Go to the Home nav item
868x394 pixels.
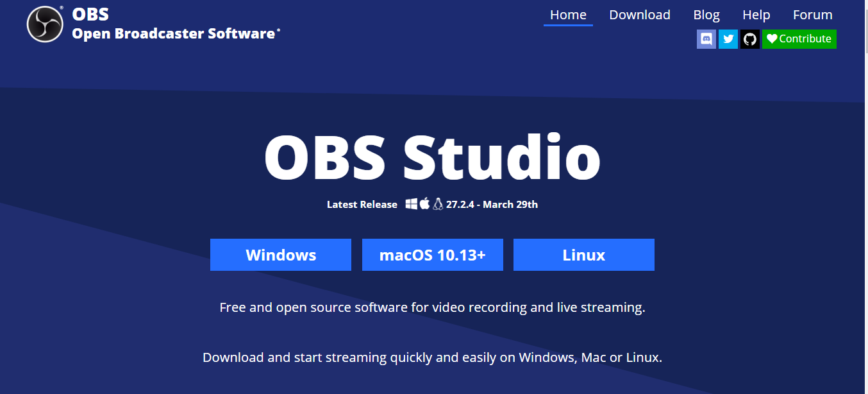click(x=568, y=15)
